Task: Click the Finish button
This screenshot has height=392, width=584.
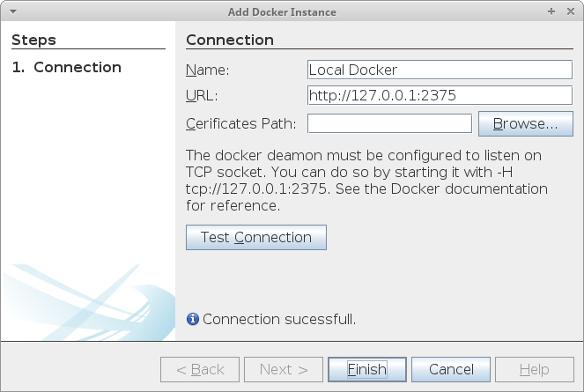Action: tap(367, 370)
